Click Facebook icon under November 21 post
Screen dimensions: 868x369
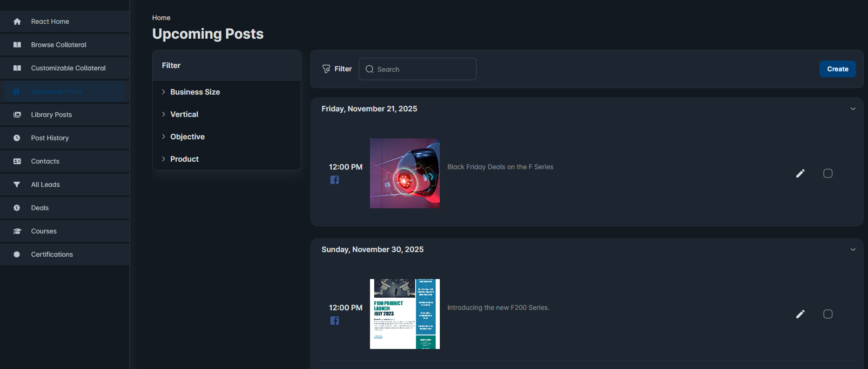click(335, 180)
